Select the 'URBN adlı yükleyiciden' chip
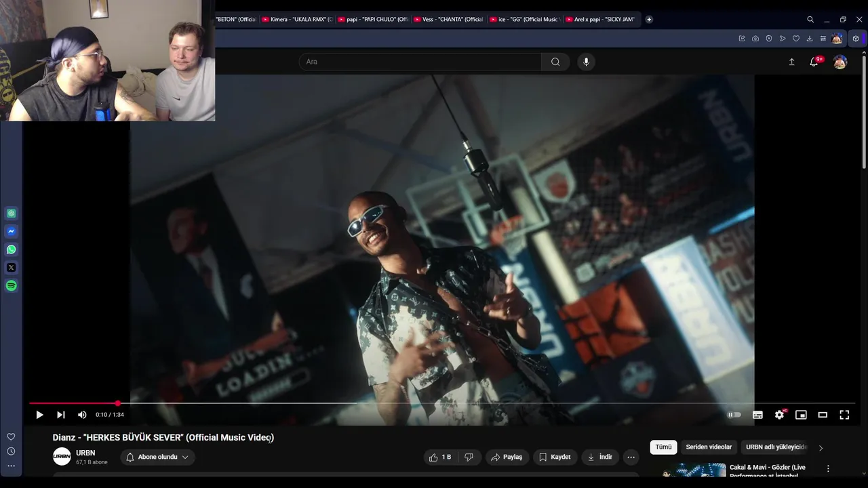Viewport: 868px width, 488px height. pyautogui.click(x=776, y=447)
